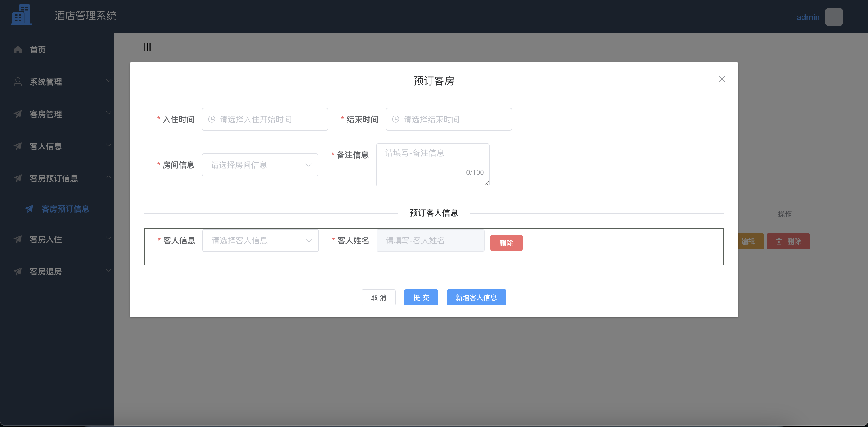Click the 提交 submit button
Image resolution: width=868 pixels, height=427 pixels.
click(x=420, y=297)
